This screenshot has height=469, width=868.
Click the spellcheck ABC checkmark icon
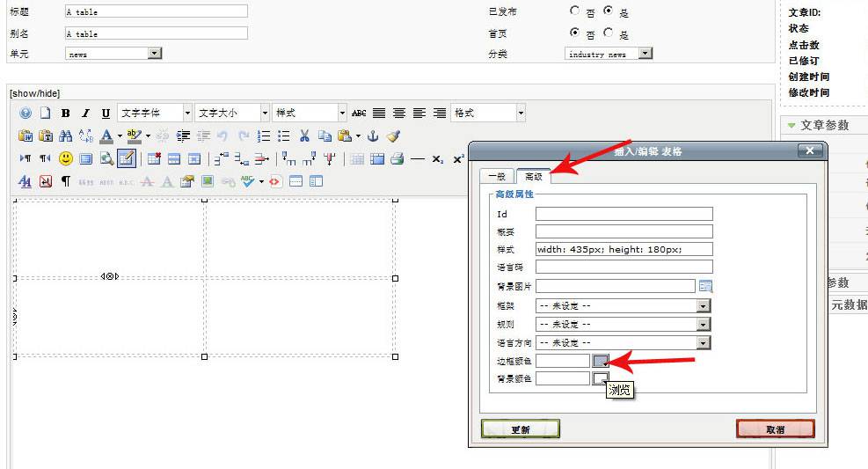(x=247, y=181)
